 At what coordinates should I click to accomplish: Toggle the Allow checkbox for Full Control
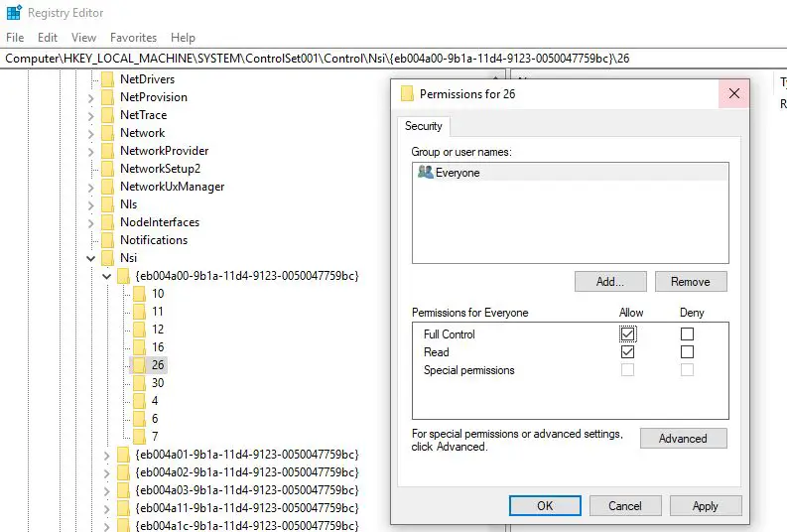(x=627, y=334)
